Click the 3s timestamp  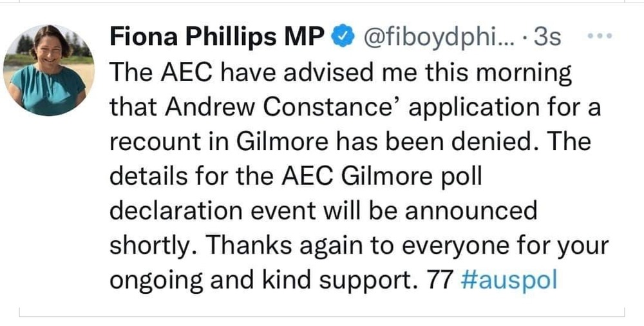[x=547, y=39]
